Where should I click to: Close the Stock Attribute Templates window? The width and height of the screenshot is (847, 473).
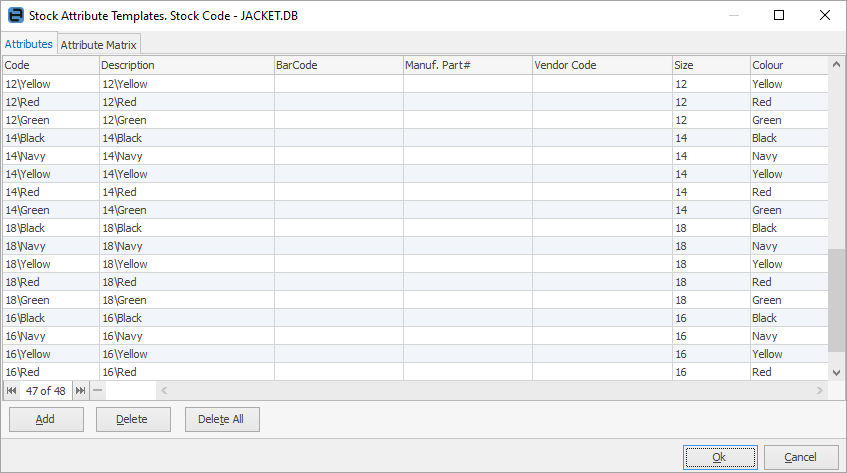tap(825, 15)
